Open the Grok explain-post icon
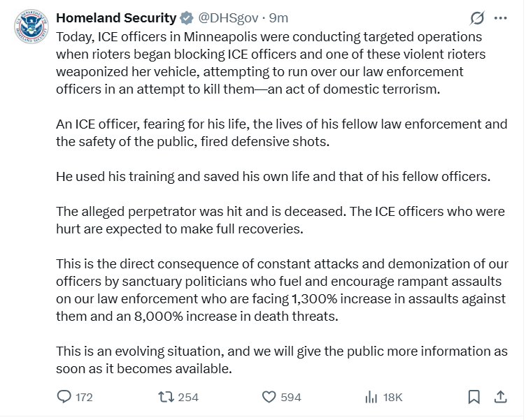Image resolution: width=526 pixels, height=420 pixels. pyautogui.click(x=477, y=18)
